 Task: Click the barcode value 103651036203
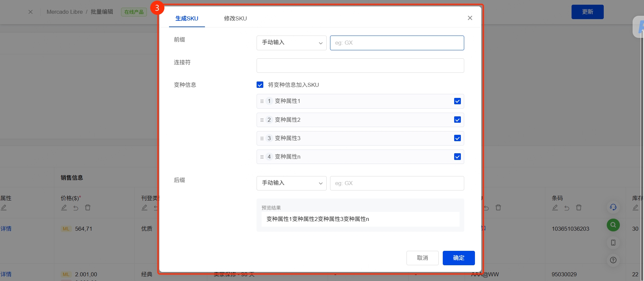click(571, 229)
